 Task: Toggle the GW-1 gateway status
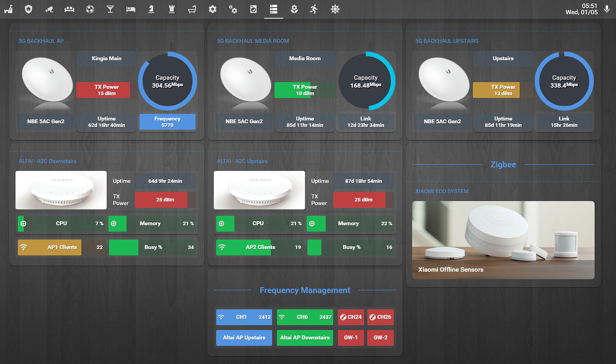[x=351, y=338]
